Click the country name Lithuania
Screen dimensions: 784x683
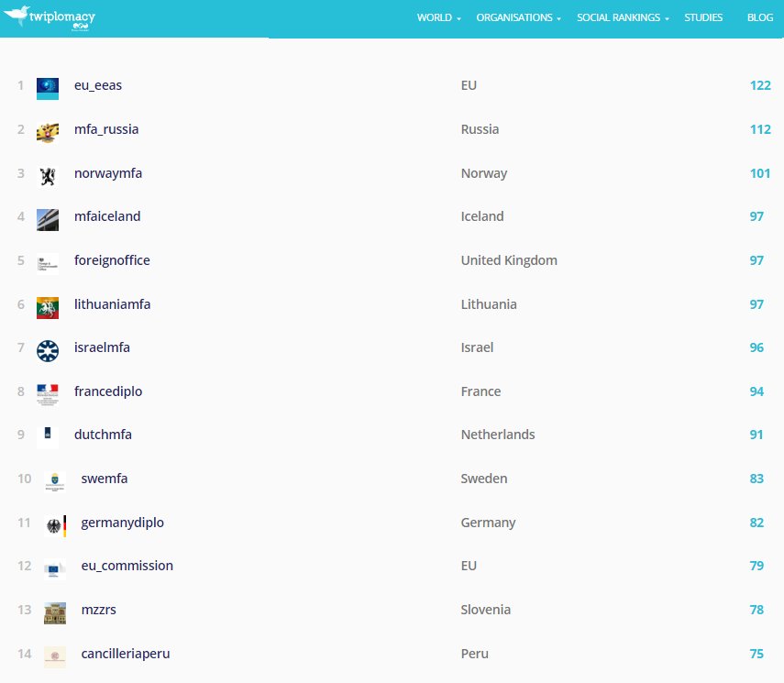click(489, 304)
